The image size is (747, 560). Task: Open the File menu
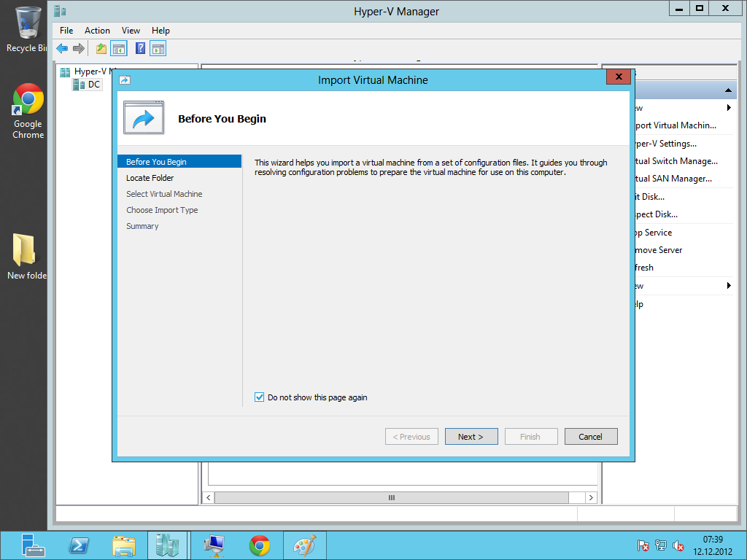point(66,31)
